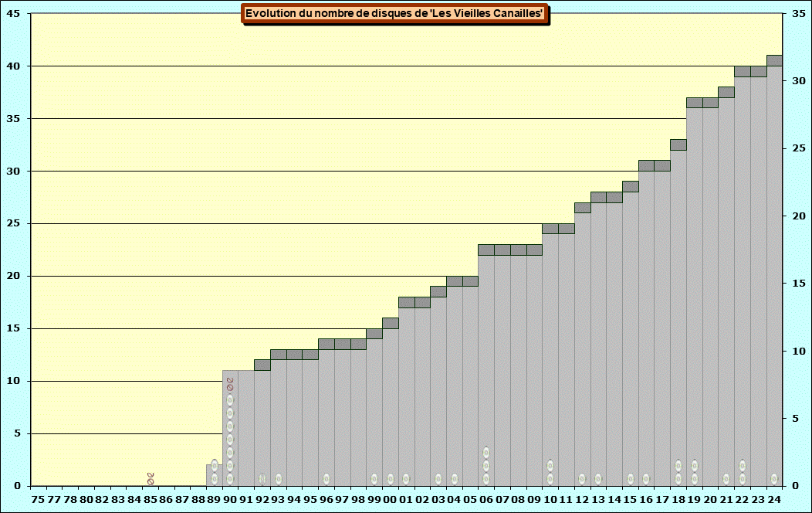
Task: Click the gray bar for year 07
Action: coord(502,371)
